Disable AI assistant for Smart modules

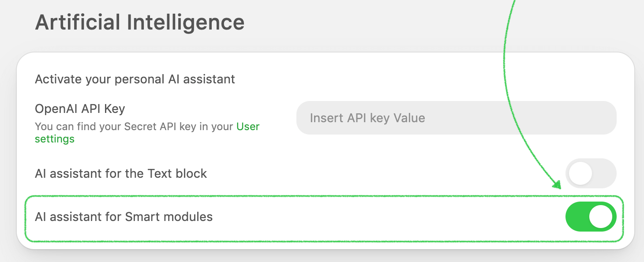click(591, 217)
